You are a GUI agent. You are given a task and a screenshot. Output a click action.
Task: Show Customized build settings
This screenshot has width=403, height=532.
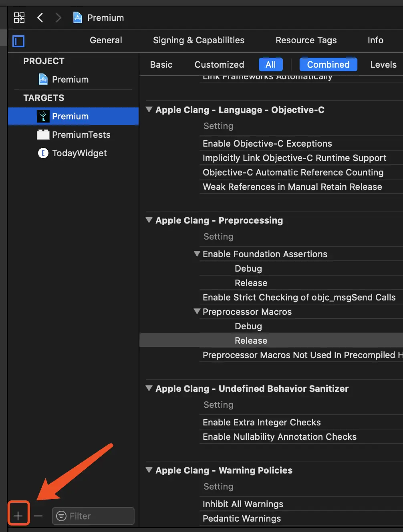tap(219, 64)
